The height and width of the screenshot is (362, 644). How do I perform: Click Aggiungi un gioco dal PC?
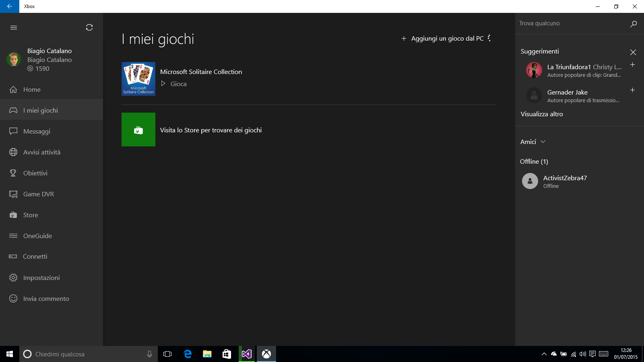click(443, 39)
